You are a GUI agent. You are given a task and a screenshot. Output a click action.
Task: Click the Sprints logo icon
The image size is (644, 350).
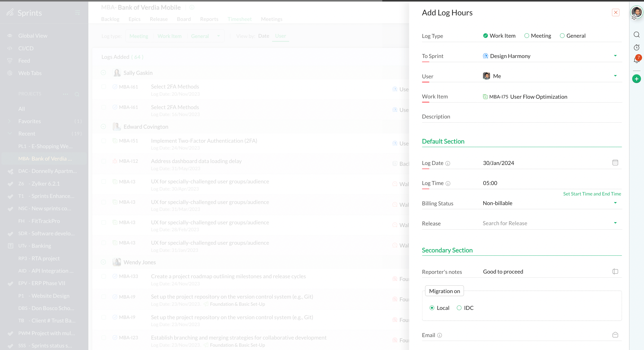pyautogui.click(x=10, y=12)
